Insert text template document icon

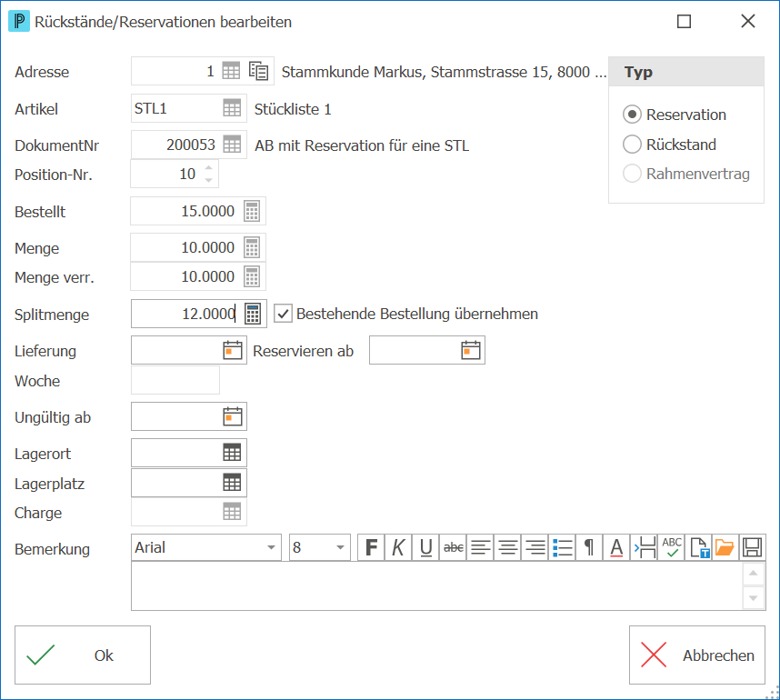(x=699, y=547)
